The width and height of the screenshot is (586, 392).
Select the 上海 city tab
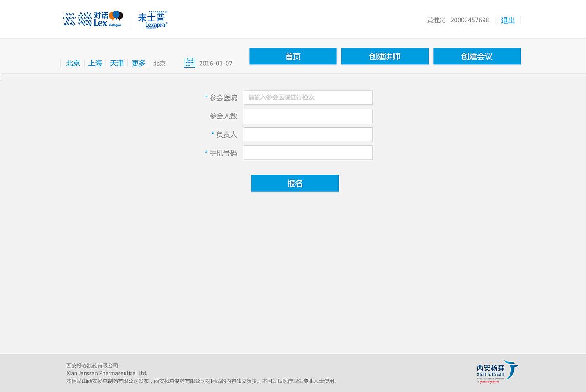[x=95, y=63]
